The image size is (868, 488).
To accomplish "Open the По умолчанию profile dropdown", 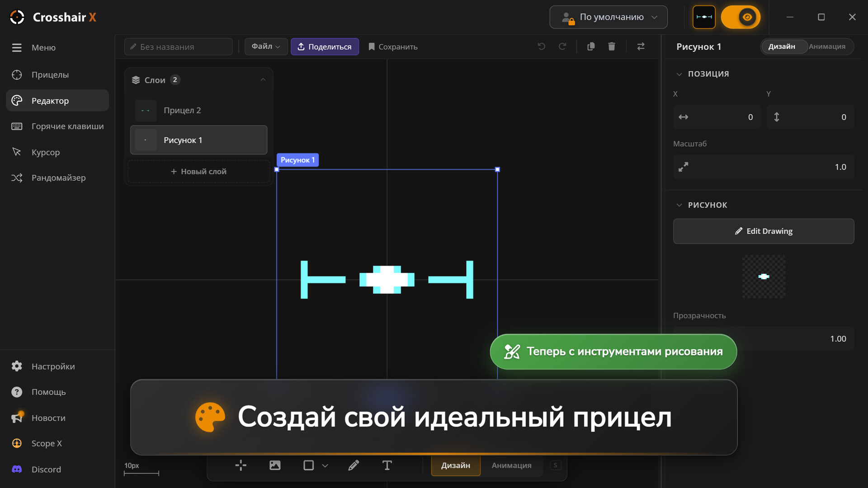I will pos(609,17).
